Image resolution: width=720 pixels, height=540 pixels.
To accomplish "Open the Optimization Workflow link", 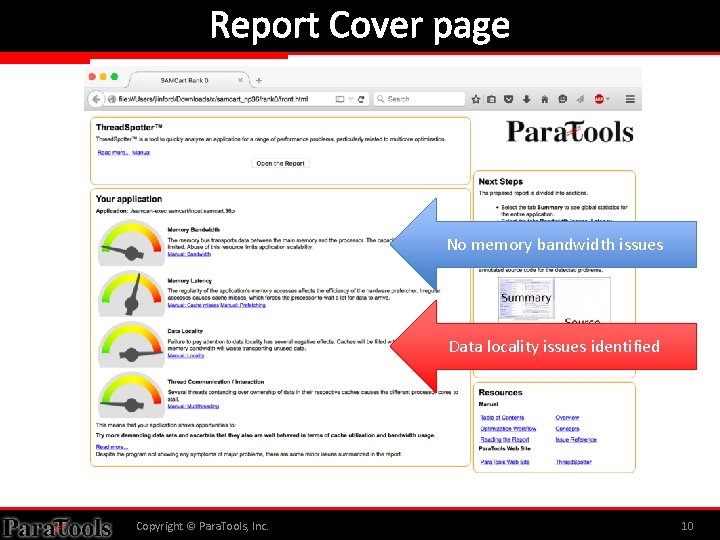I will pos(508,428).
